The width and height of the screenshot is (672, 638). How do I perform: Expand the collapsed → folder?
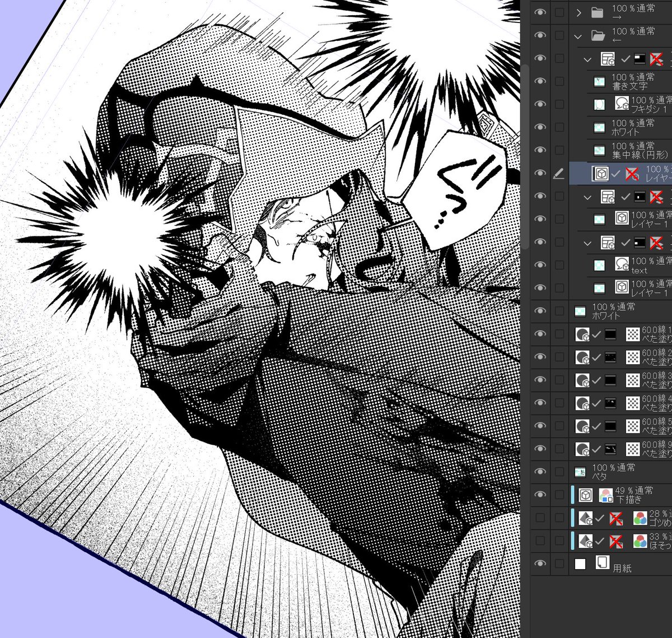[x=579, y=12]
